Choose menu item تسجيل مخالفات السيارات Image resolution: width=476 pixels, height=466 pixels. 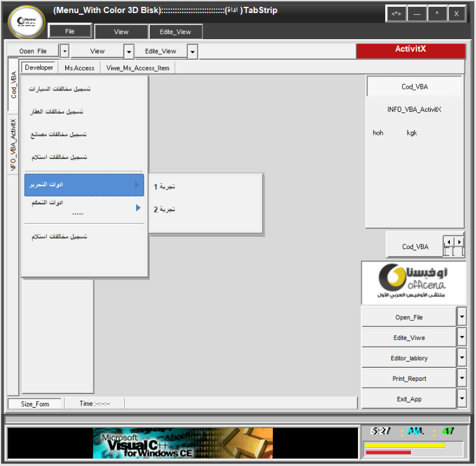(60, 89)
